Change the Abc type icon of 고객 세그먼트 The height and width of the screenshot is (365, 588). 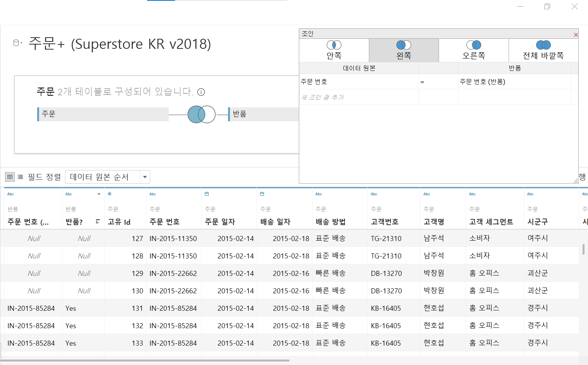click(x=472, y=194)
